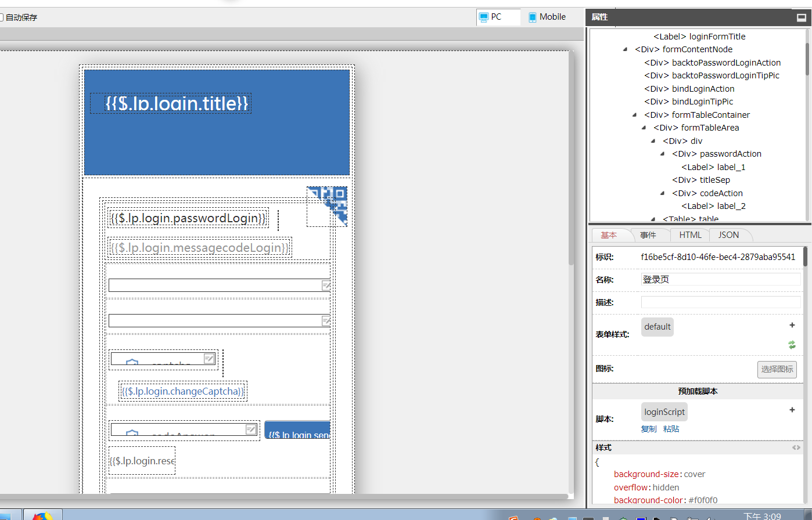This screenshot has height=520, width=812.
Task: Click the background-size: cover style line
Action: click(660, 474)
